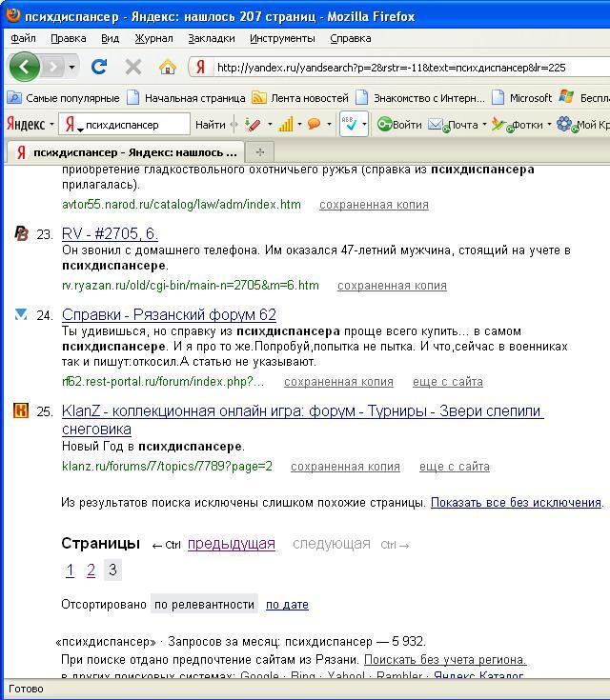
Task: Click favicon of result 24 Справки
Action: click(21, 314)
